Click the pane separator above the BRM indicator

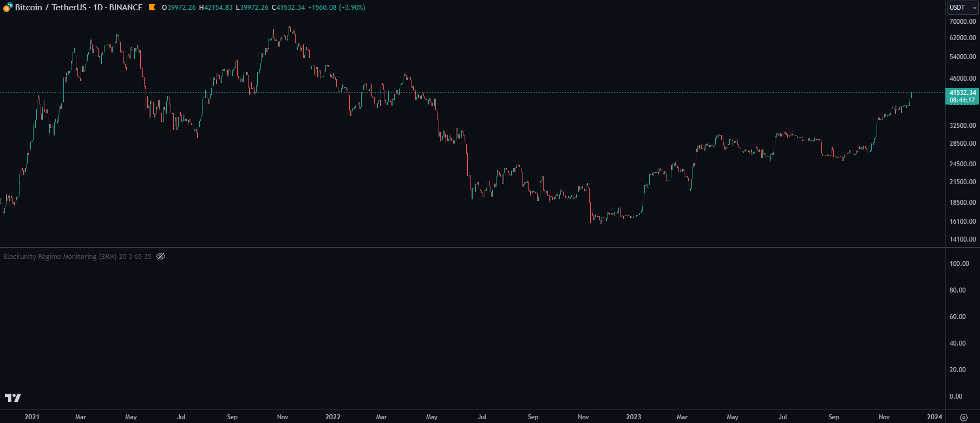[x=487, y=248]
